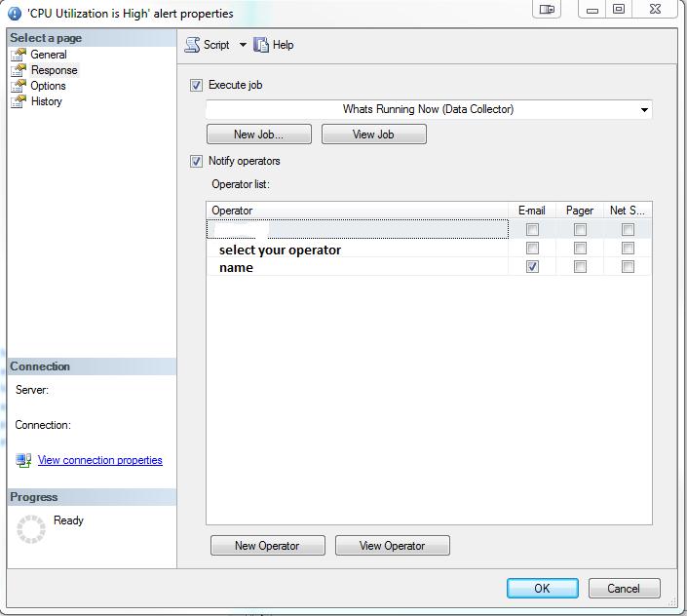The image size is (687, 616).
Task: Maximize the alert properties dialog
Action: click(x=619, y=9)
